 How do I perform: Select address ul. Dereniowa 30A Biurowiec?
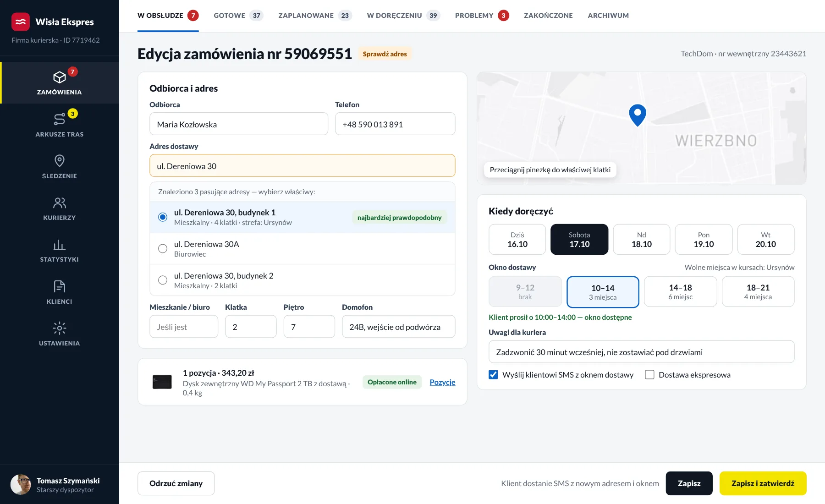click(x=302, y=249)
